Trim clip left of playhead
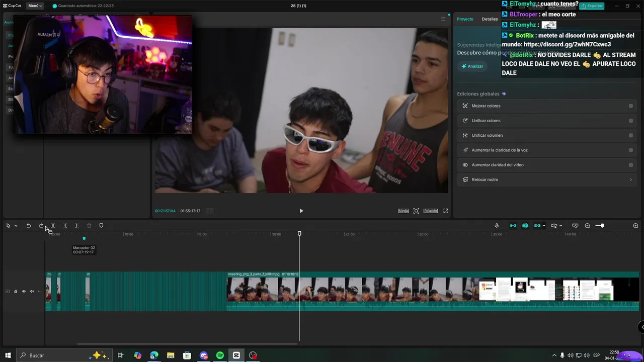644x362 pixels. click(x=65, y=226)
